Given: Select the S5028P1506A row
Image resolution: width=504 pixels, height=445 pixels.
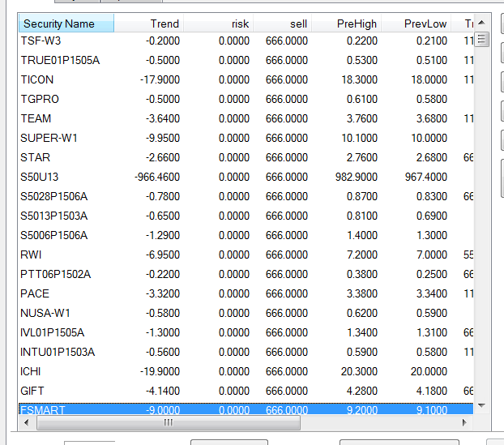Looking at the screenshot, I should click(x=246, y=196).
